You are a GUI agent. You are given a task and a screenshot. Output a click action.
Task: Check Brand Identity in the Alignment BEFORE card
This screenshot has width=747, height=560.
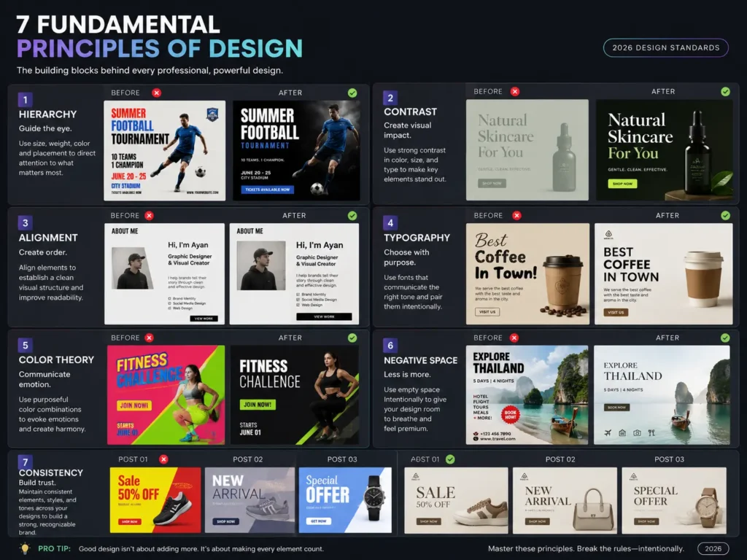pyautogui.click(x=169, y=298)
